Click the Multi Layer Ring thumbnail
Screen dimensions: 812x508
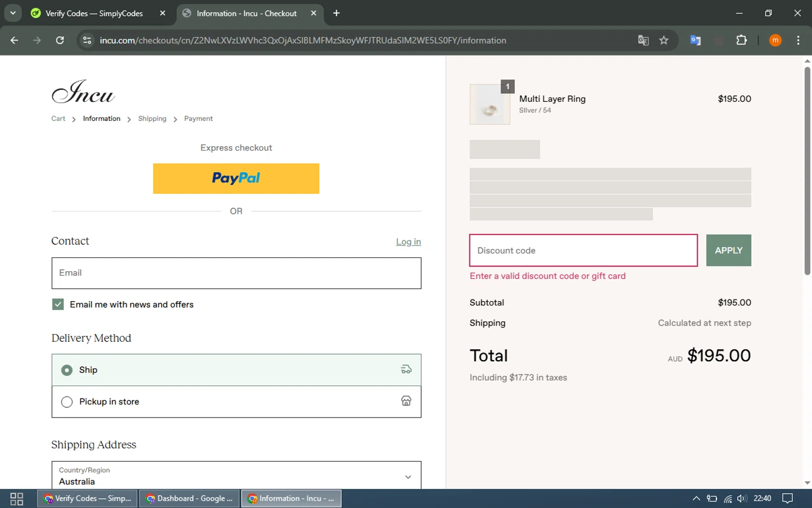(x=490, y=105)
